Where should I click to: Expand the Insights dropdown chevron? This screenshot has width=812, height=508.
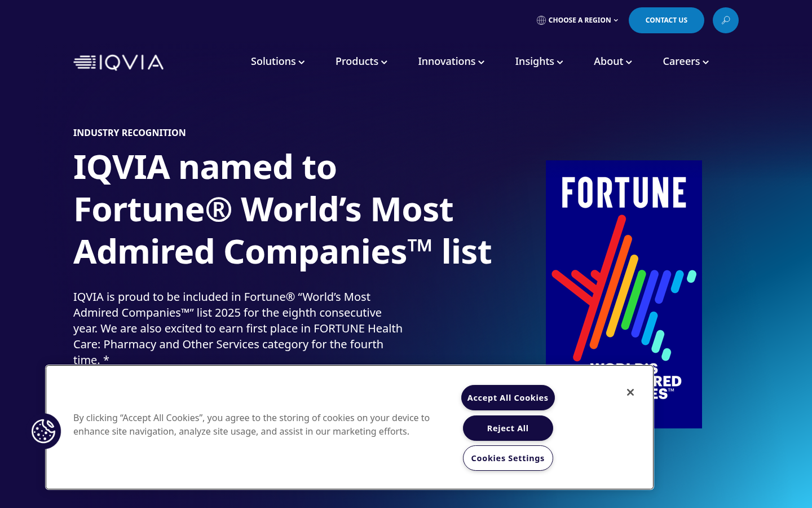click(x=560, y=62)
